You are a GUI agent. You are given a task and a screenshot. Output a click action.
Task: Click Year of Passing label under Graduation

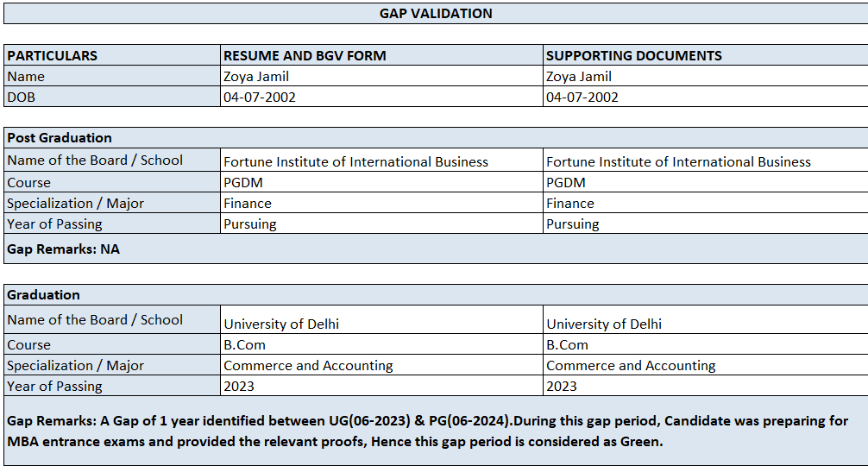(x=112, y=386)
